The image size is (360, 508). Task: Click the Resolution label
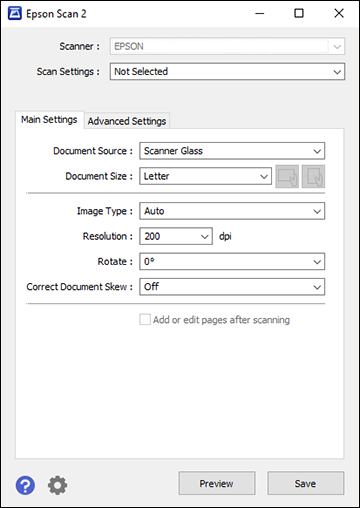point(108,236)
